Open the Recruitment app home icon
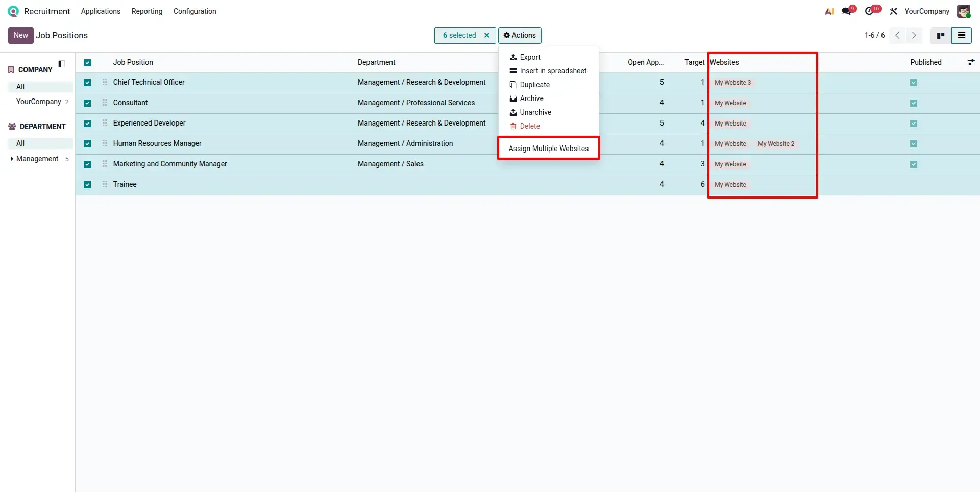The width and height of the screenshot is (980, 493). [x=13, y=11]
